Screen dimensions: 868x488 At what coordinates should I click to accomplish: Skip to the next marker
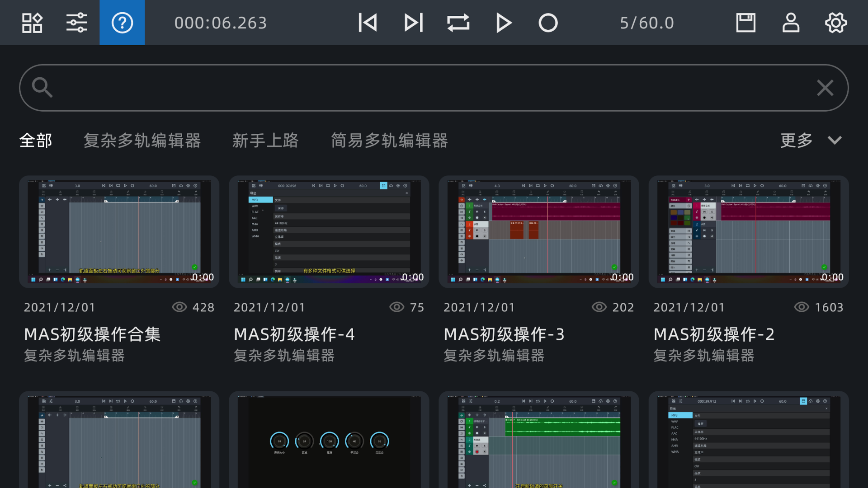[413, 22]
